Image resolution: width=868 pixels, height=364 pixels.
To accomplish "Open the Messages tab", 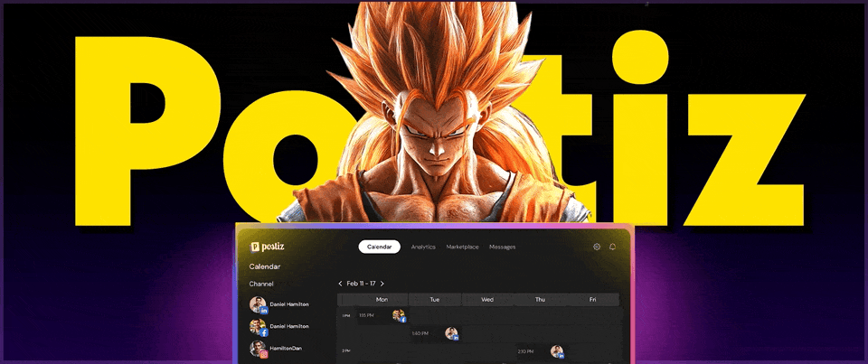I will pos(503,247).
